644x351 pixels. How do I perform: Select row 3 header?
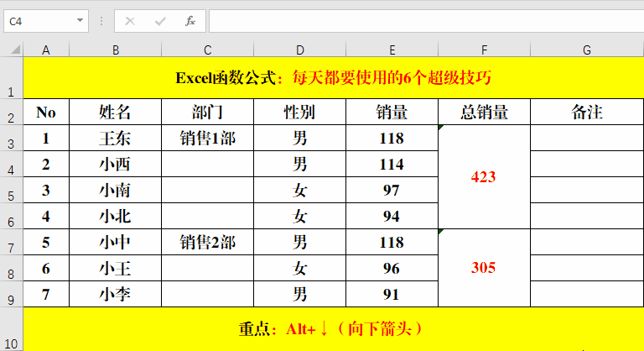click(11, 138)
